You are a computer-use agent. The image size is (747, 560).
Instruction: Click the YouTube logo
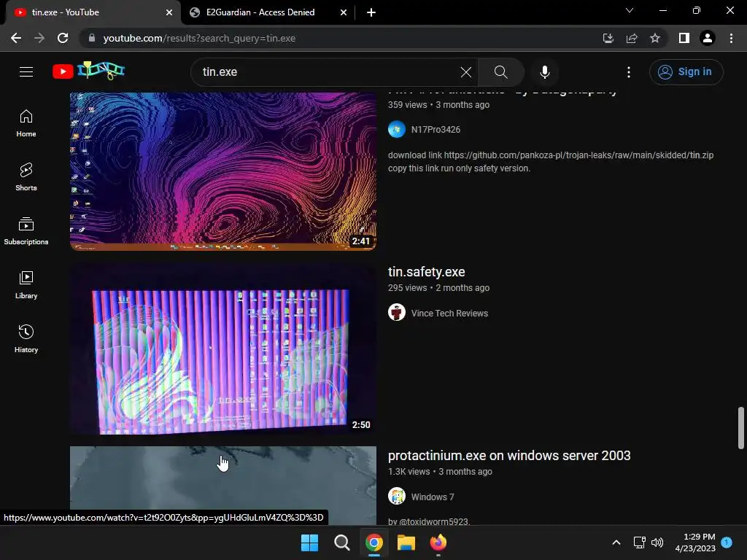[88, 71]
